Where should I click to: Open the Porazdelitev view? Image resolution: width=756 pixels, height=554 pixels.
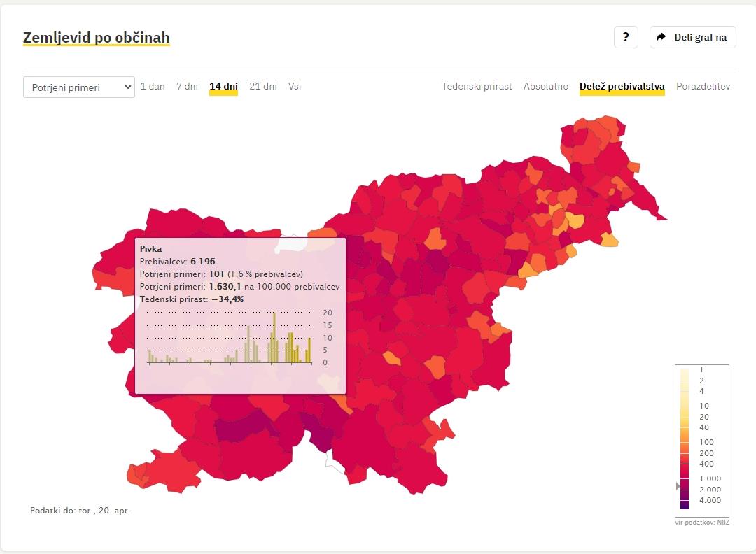coord(703,86)
